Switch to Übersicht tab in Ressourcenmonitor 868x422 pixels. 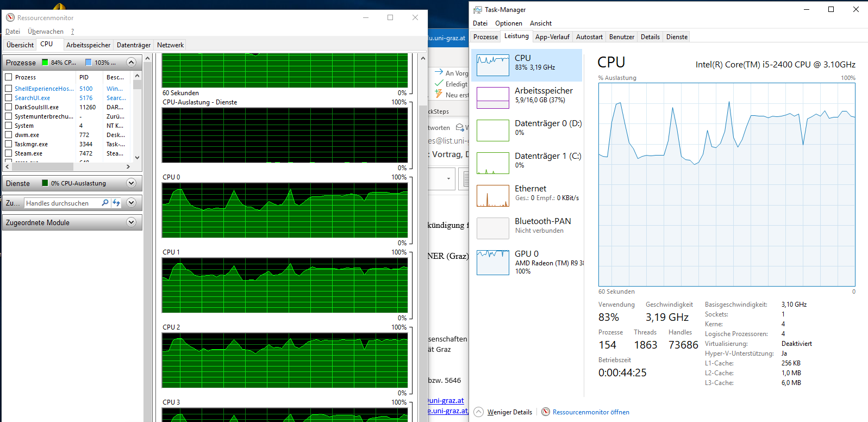(x=20, y=45)
